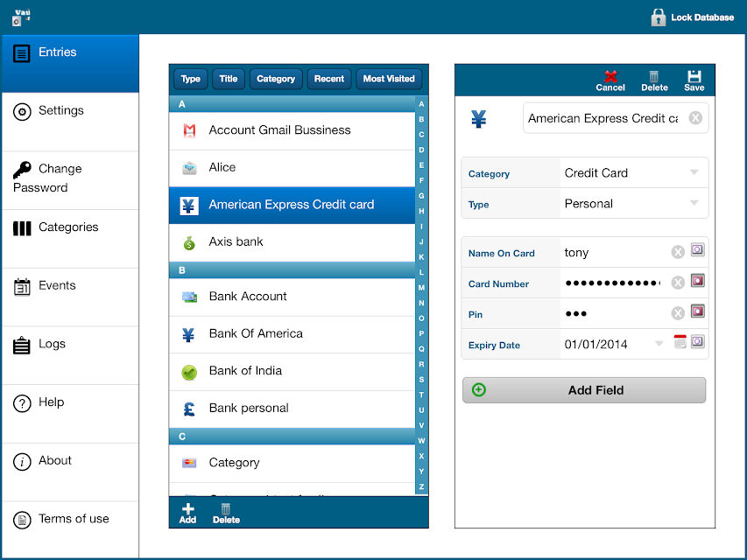Show Recent entries
Image resolution: width=747 pixels, height=560 pixels.
click(329, 79)
